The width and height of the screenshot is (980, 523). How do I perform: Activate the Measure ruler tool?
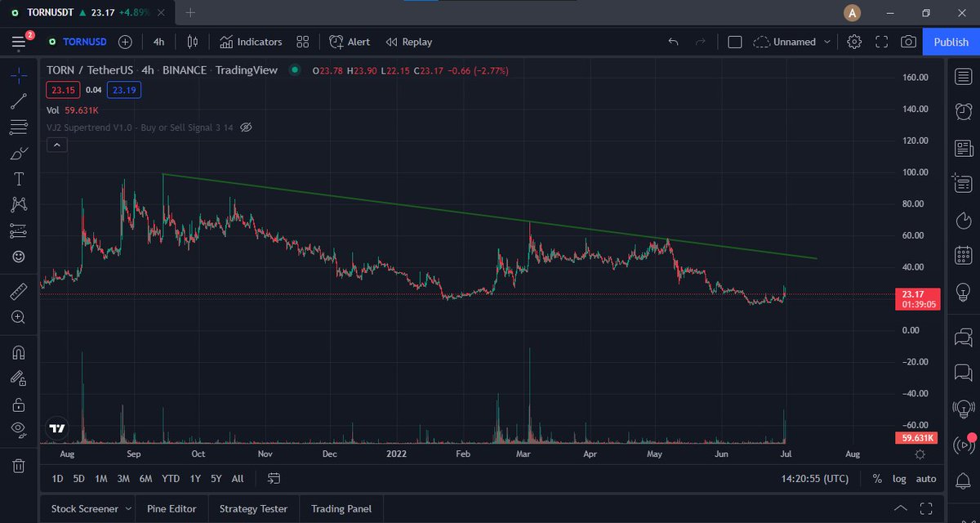coord(18,291)
